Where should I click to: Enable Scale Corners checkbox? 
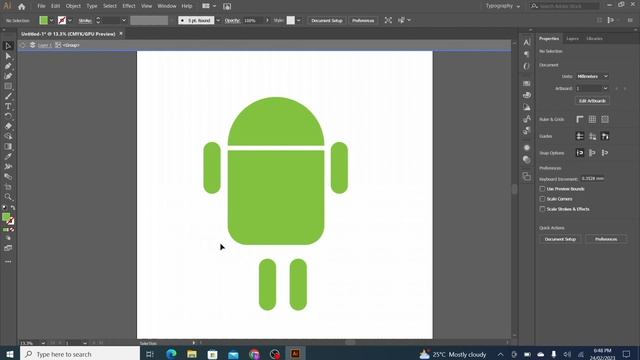click(x=542, y=199)
